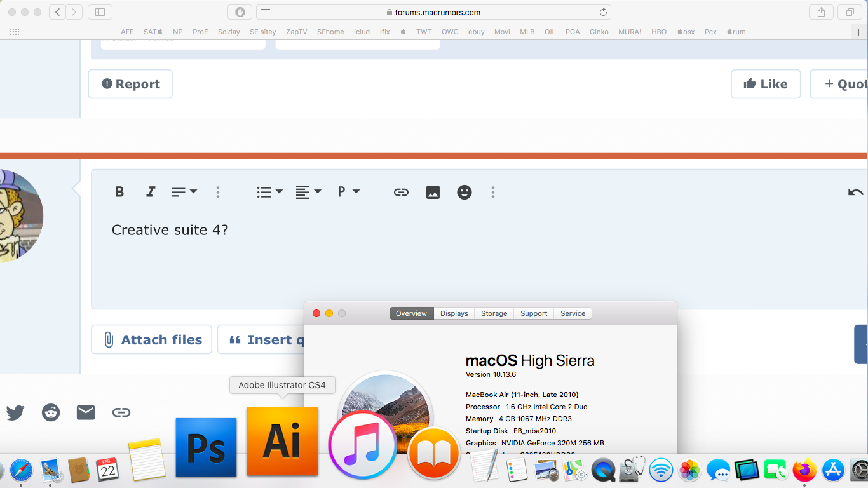Switch to Displays tab in About This Mac
The width and height of the screenshot is (868, 488).
click(x=454, y=313)
